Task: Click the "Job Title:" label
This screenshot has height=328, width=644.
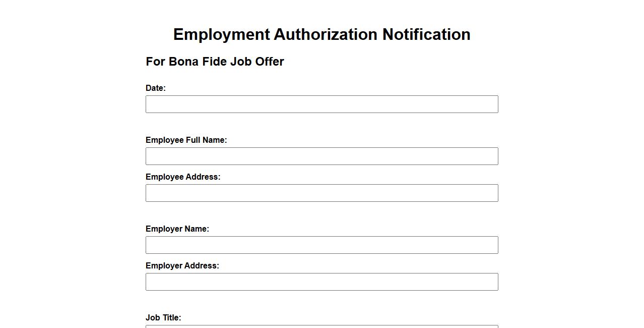Action: tap(163, 318)
